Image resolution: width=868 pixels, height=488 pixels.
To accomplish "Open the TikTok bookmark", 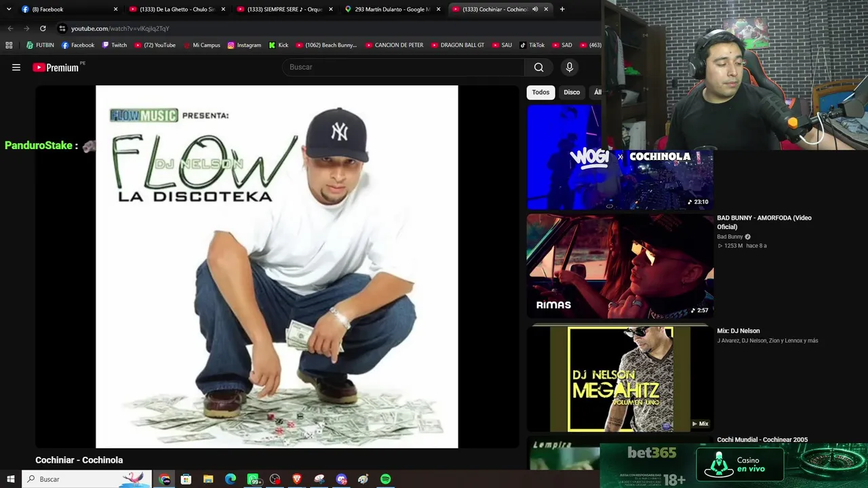I will click(532, 45).
